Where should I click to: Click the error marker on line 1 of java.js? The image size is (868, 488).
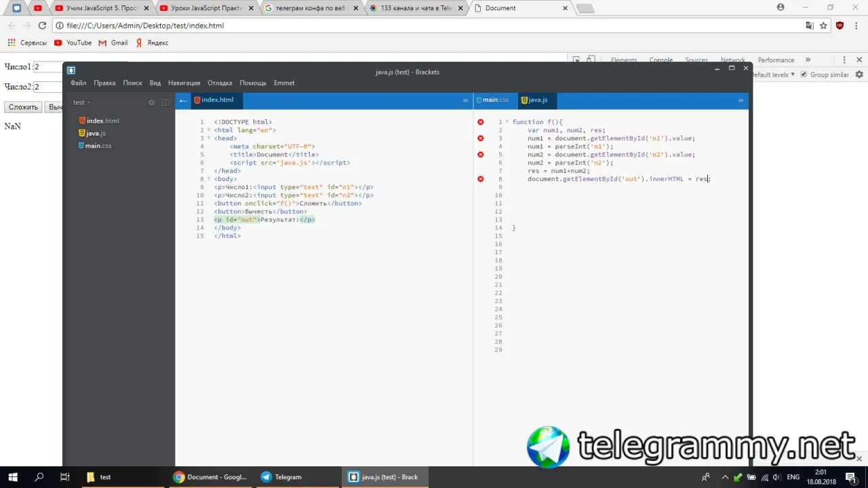pyautogui.click(x=481, y=122)
